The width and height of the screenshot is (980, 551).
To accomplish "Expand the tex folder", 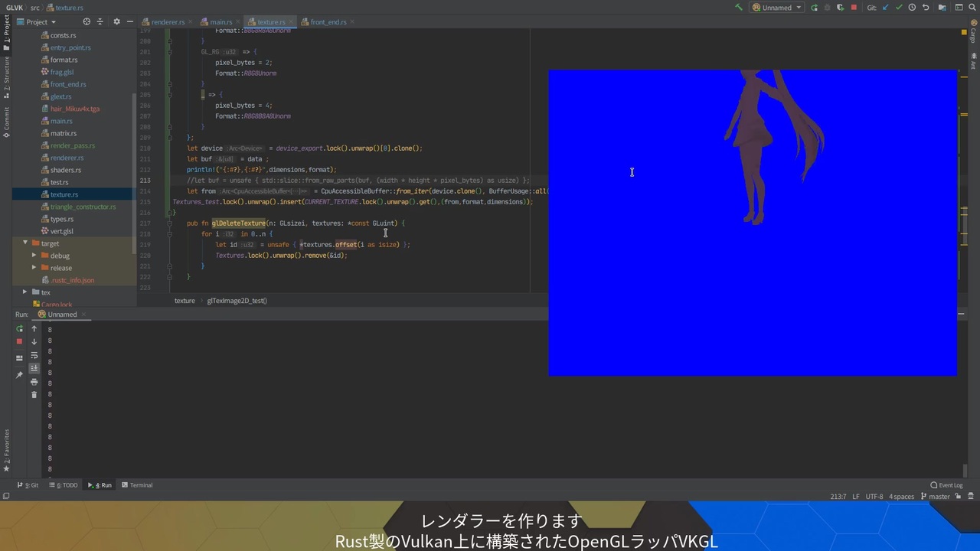I will click(x=25, y=292).
